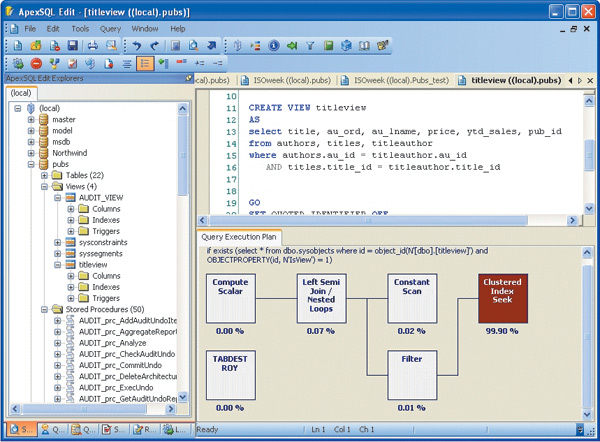Expand the Tables (22) folder

[x=44, y=175]
